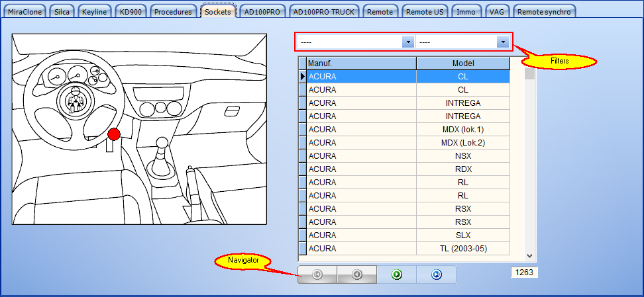
Task: Select the TL (2003-05) row
Action: click(x=408, y=249)
